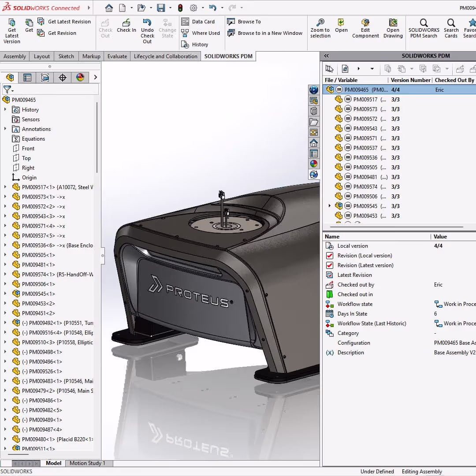Switch to Lifecycle and Collaboration tab
This screenshot has width=476, height=476.
point(165,56)
